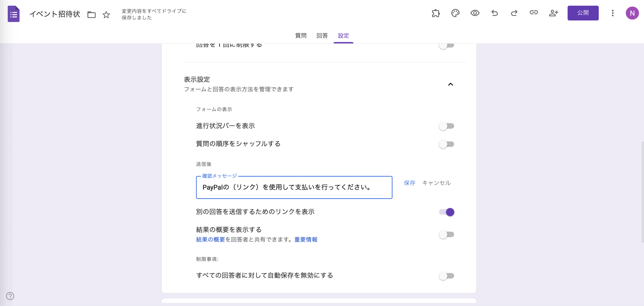Toggle 質問の順序をシャッフルする switch
The width and height of the screenshot is (644, 306).
[x=446, y=144]
